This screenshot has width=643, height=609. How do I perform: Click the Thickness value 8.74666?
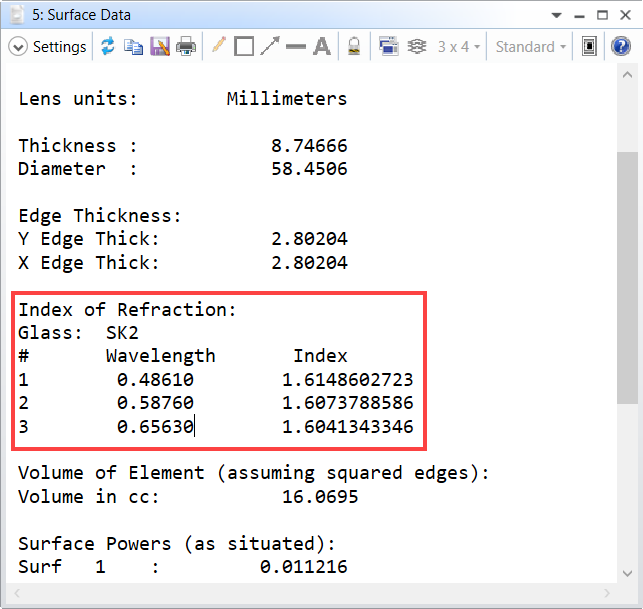tap(309, 146)
